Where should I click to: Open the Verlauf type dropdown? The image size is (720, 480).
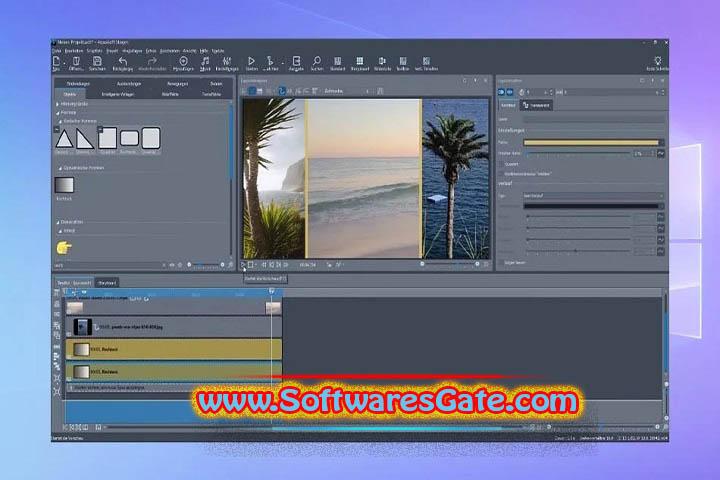coord(593,196)
